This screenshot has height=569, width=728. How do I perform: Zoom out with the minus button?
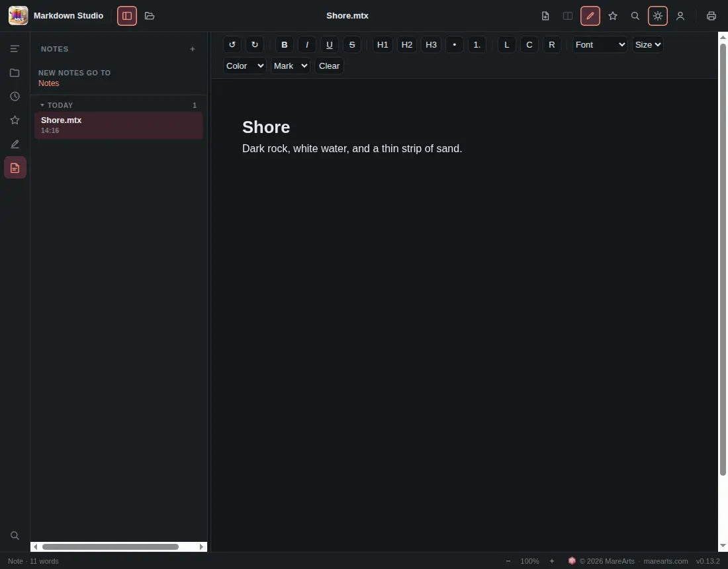tap(508, 561)
